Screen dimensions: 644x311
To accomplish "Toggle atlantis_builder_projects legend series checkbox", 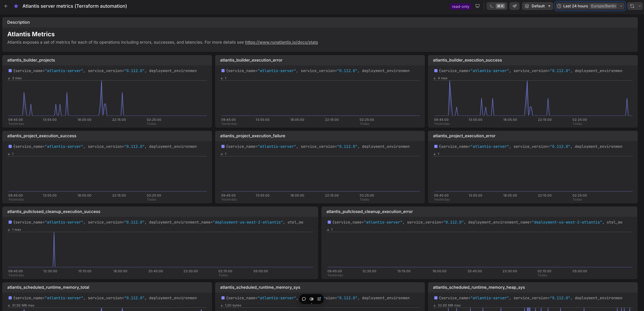I will coord(10,71).
